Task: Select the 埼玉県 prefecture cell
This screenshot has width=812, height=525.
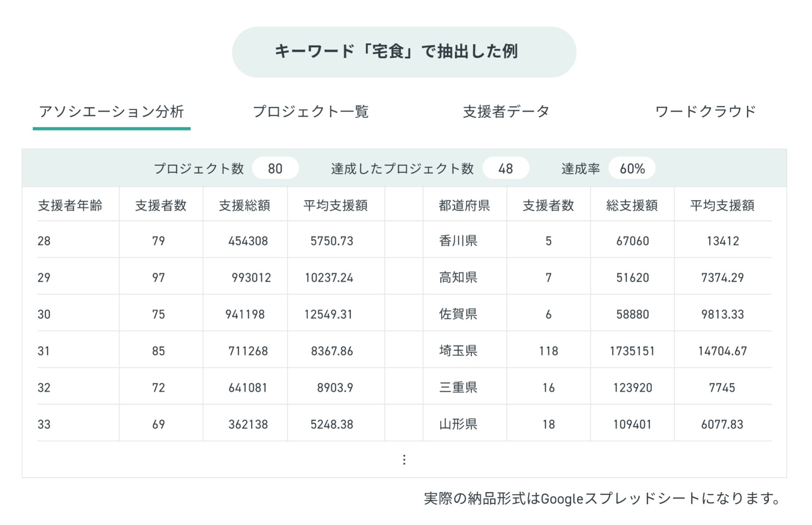Action: (x=458, y=351)
